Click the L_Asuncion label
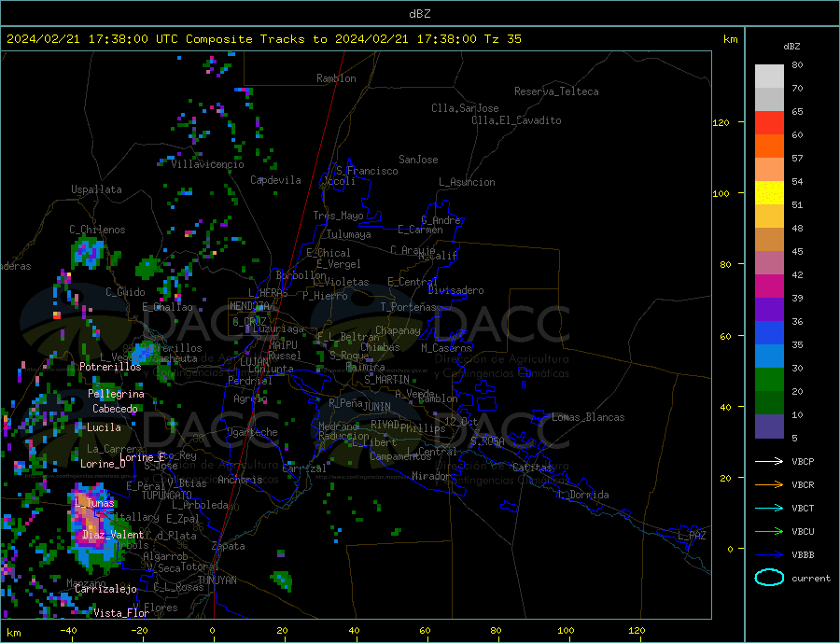840x643 pixels. pos(467,182)
